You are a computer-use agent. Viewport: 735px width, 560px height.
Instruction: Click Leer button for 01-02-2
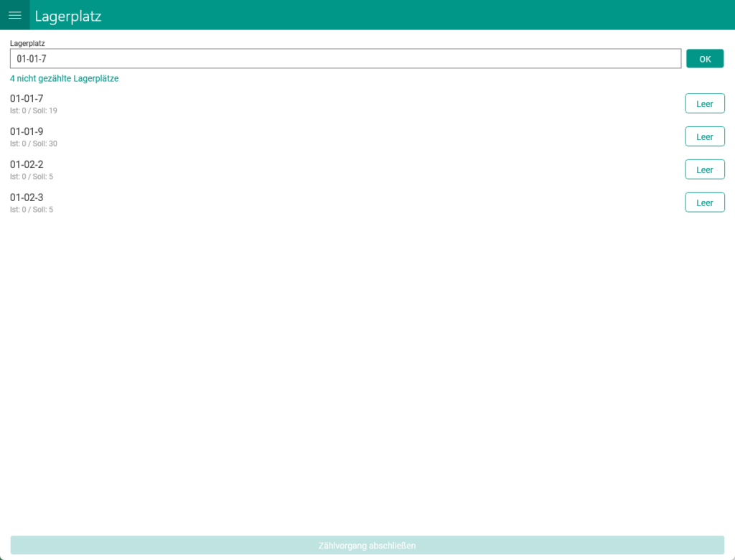point(704,170)
